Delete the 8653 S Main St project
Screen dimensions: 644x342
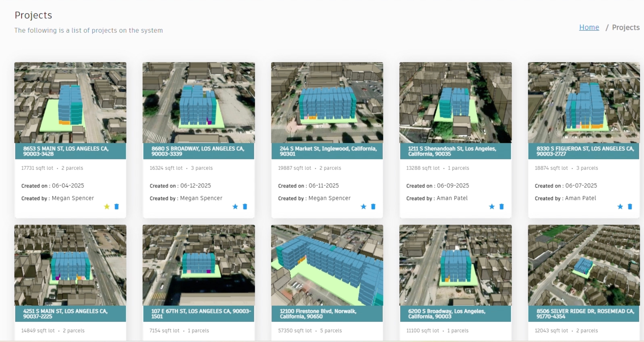pyautogui.click(x=117, y=207)
